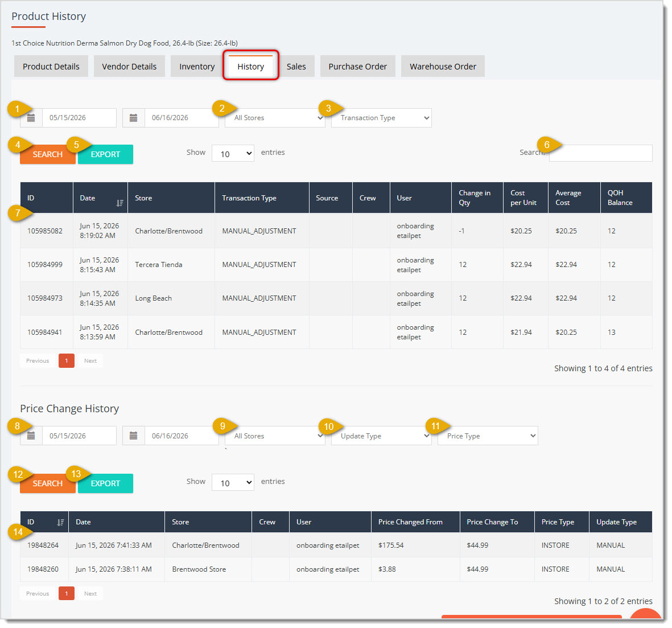Screen dimensions: 672x628
Task: Sort Price Change table by ID icon
Action: click(60, 523)
